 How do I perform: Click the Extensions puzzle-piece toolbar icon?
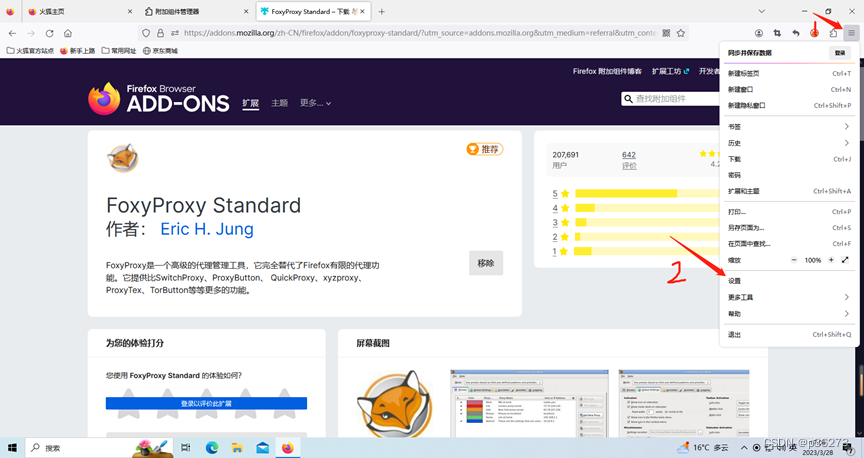tap(833, 33)
